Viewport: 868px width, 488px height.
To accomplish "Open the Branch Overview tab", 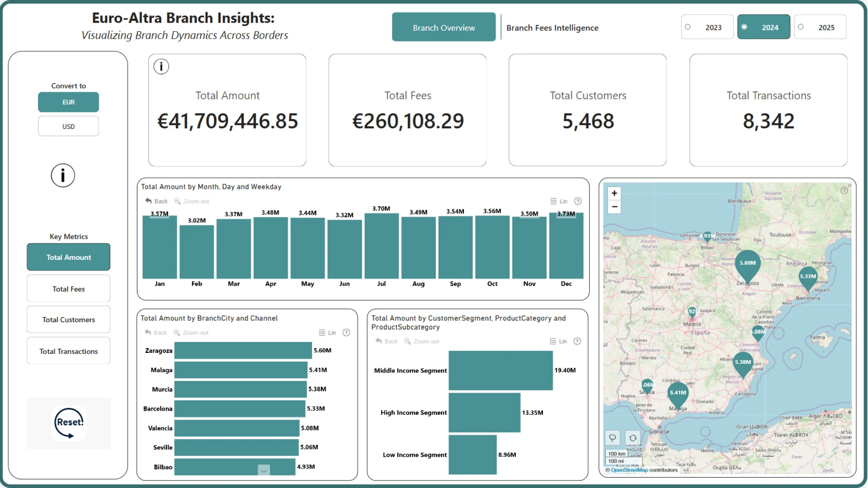I will click(443, 28).
